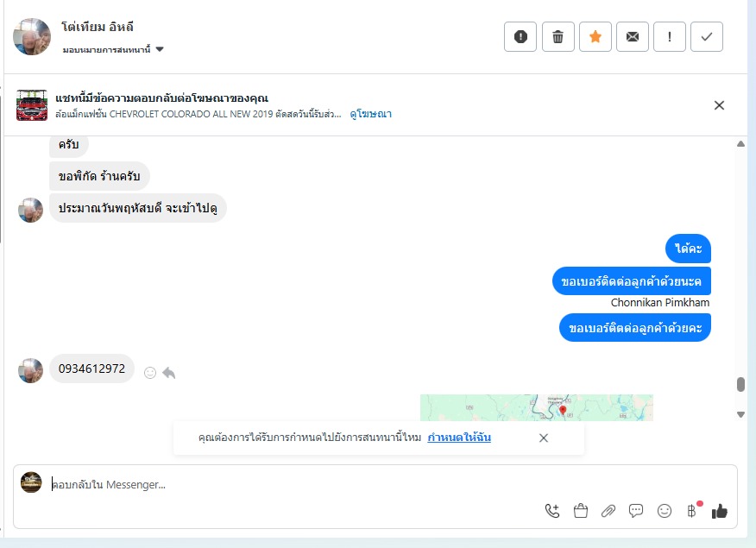This screenshot has height=548, width=756.
Task: Click the กำหนดให้ฉัน assign-to-me link
Action: pos(459,438)
